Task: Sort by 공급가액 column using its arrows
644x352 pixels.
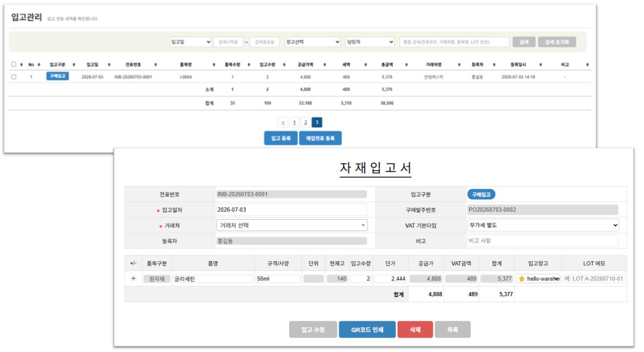Action: (325, 65)
